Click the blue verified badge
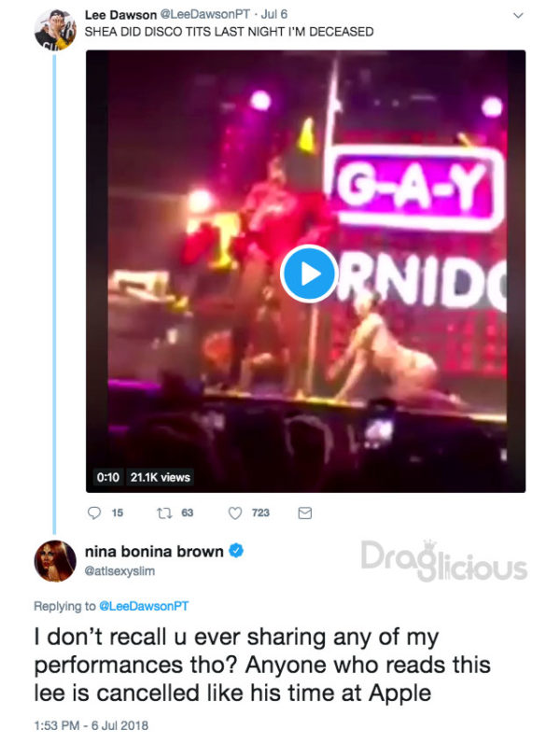 236,551
